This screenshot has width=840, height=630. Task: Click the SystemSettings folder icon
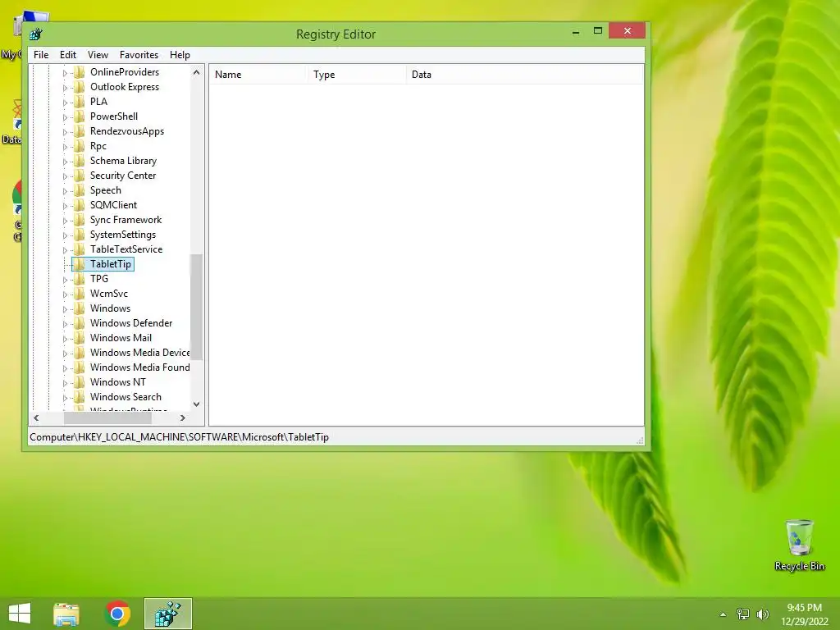(80, 235)
